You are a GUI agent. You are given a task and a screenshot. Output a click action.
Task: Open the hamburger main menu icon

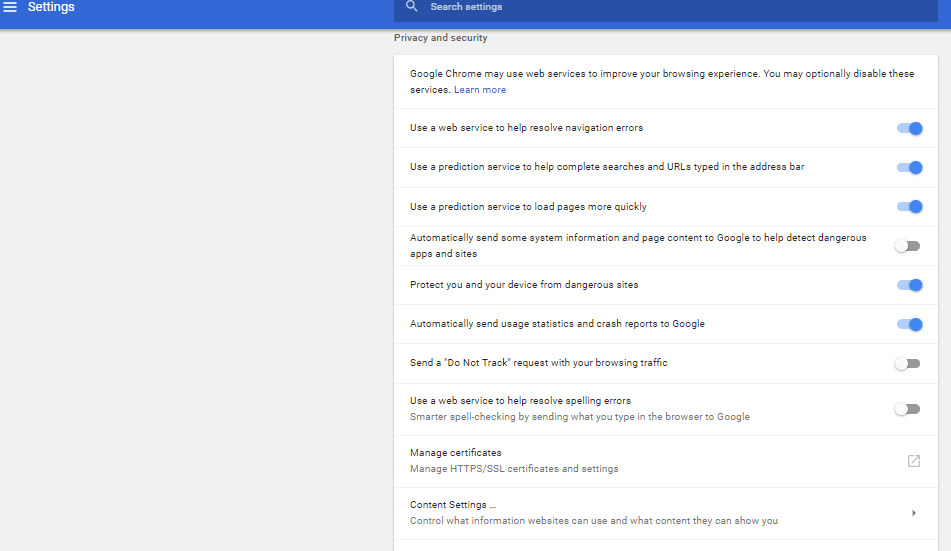10,7
